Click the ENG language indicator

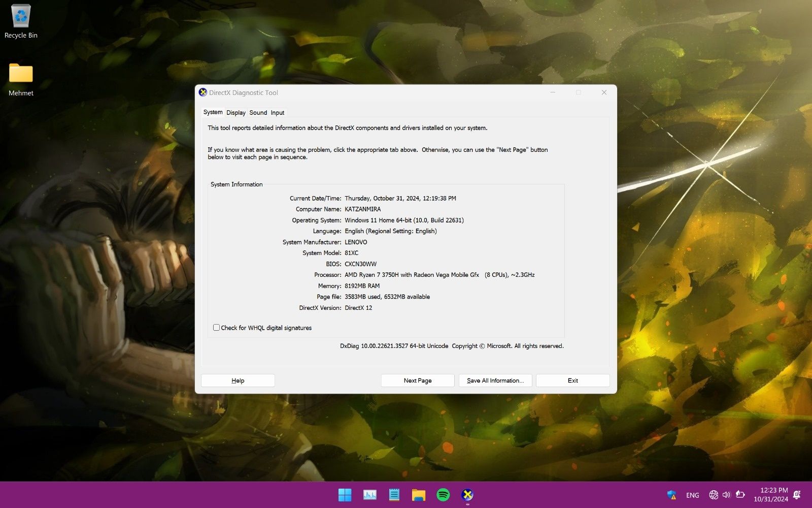(692, 495)
